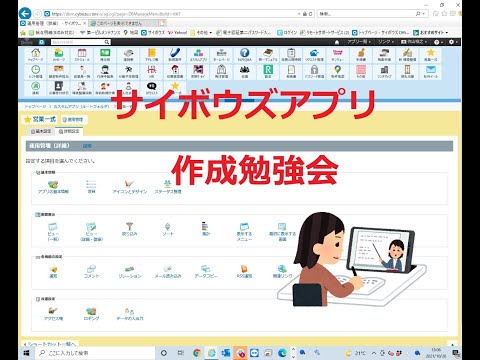Open the ロギング logging settings
Viewport: 480px width, 360px height.
(x=91, y=314)
